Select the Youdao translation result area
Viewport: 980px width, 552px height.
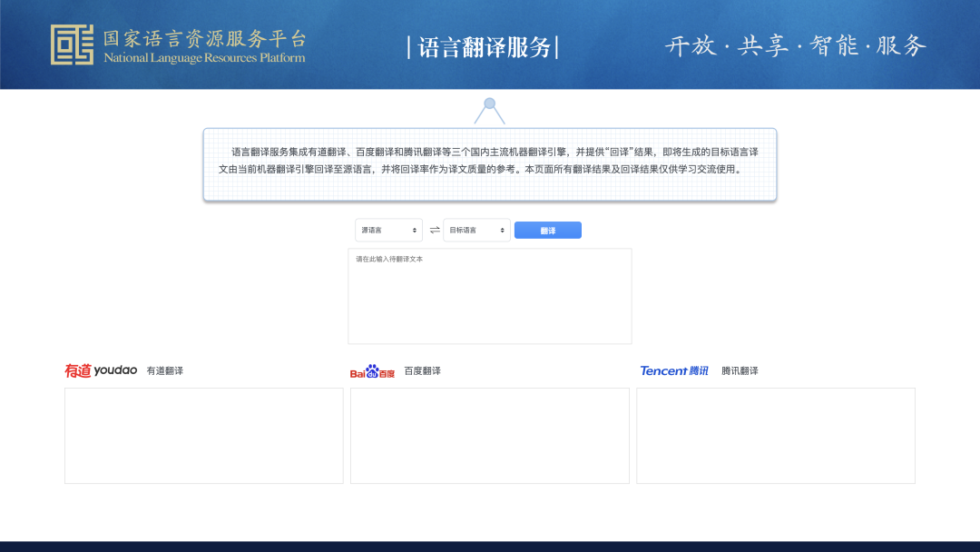pyautogui.click(x=203, y=435)
